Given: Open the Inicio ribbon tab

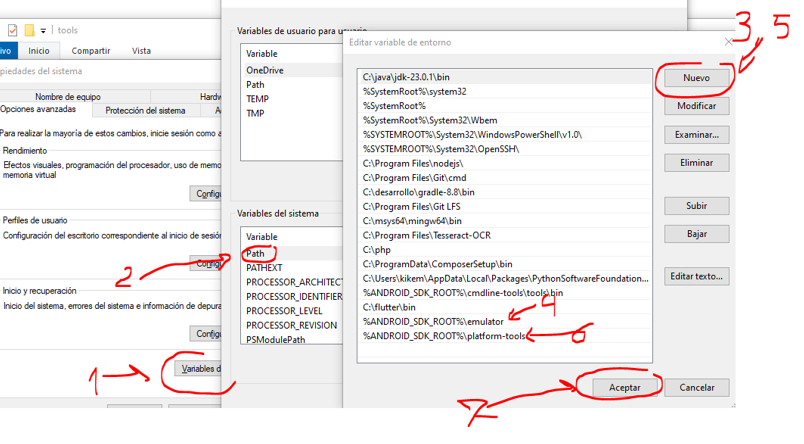Looking at the screenshot, I should click(x=39, y=51).
